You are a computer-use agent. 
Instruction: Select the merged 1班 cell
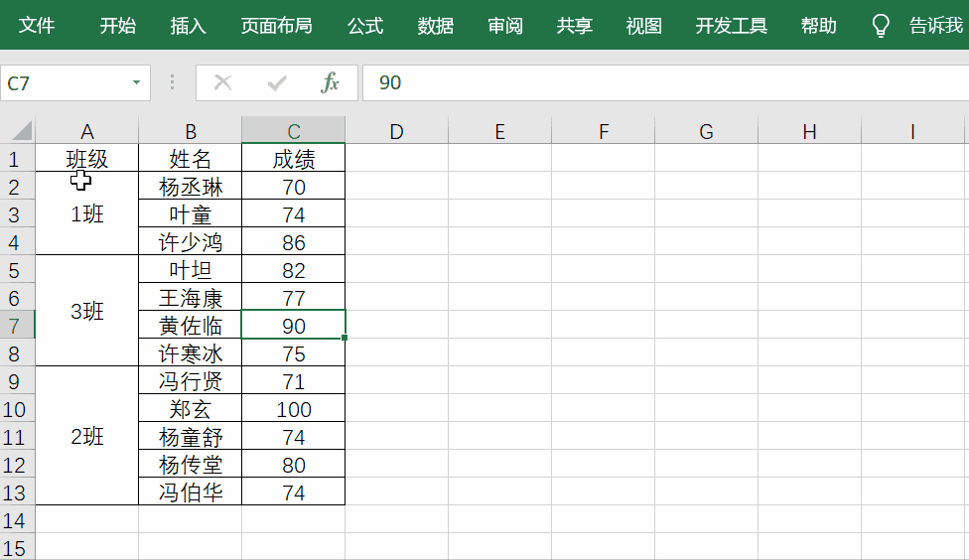point(87,213)
